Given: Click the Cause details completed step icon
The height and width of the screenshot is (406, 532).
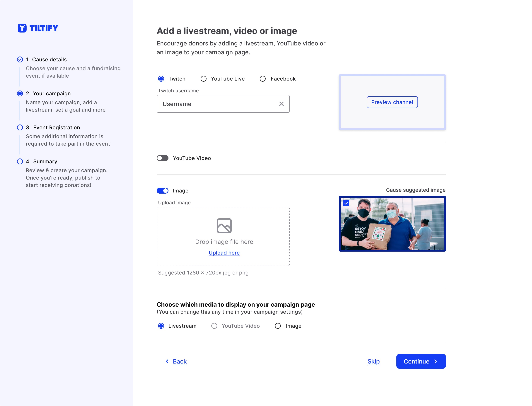Looking at the screenshot, I should point(20,59).
